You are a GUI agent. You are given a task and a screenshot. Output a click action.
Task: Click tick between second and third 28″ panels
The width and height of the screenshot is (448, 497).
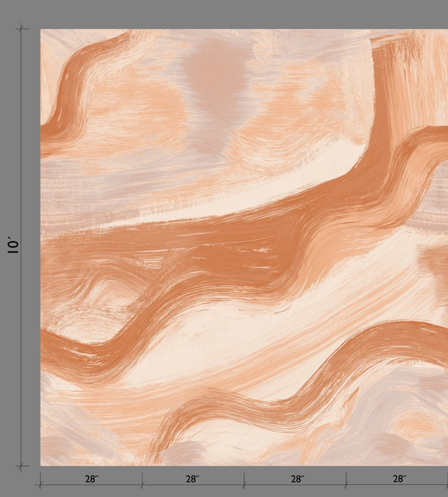tap(244, 485)
